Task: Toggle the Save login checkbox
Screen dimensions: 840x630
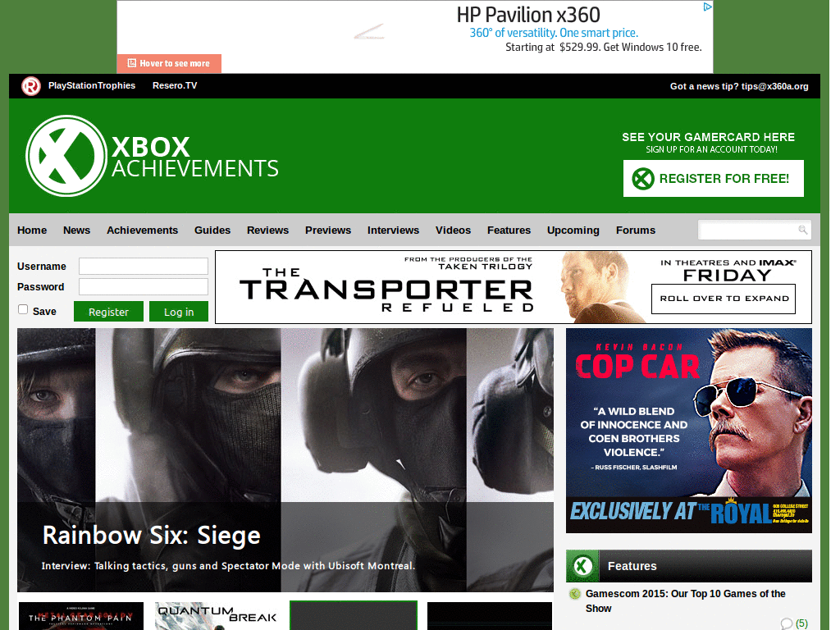Action: point(23,309)
